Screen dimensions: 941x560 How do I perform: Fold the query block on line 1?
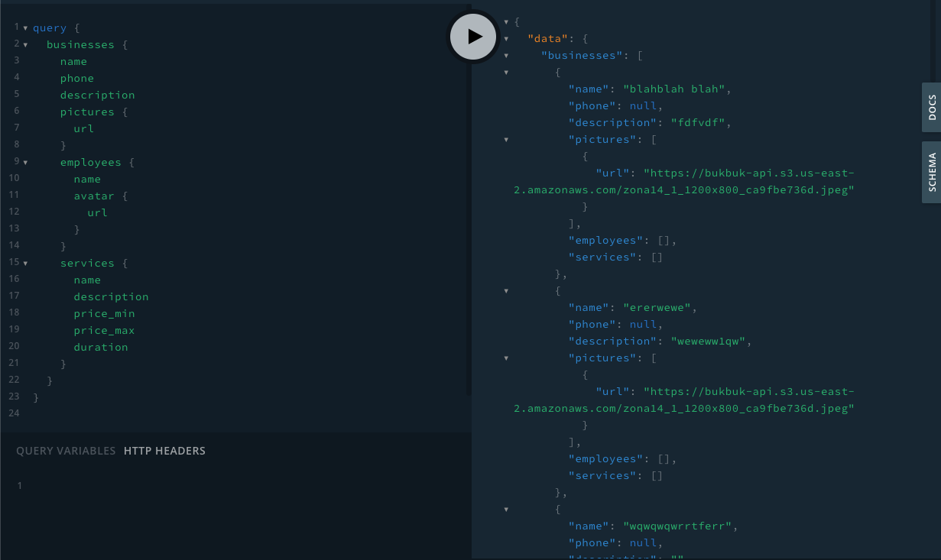coord(24,28)
